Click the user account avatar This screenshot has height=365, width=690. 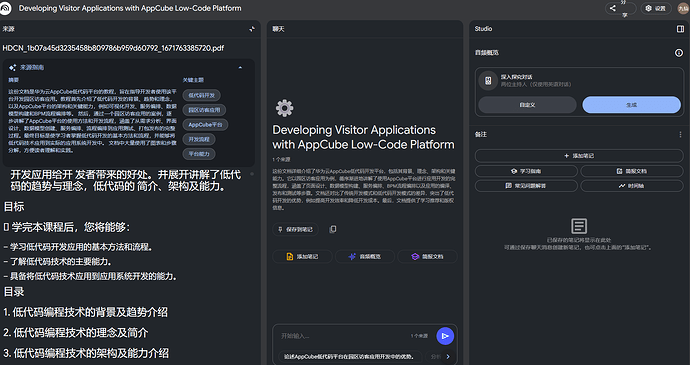(x=683, y=8)
